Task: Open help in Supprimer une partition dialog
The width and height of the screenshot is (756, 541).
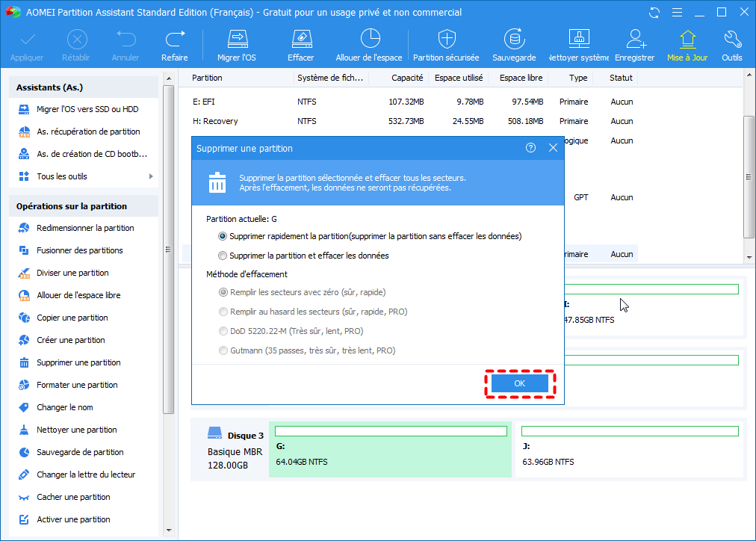Action: point(530,148)
